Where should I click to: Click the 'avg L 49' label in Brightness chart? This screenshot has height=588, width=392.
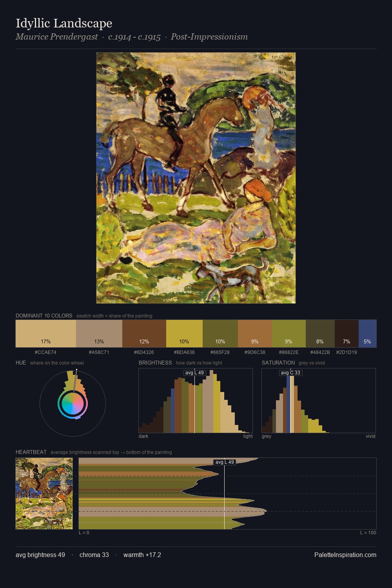point(195,373)
